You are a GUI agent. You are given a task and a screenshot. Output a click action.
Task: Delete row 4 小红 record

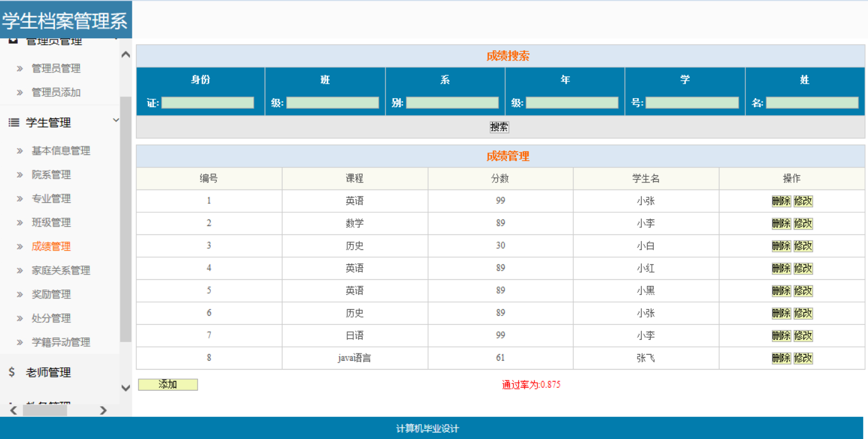(781, 269)
